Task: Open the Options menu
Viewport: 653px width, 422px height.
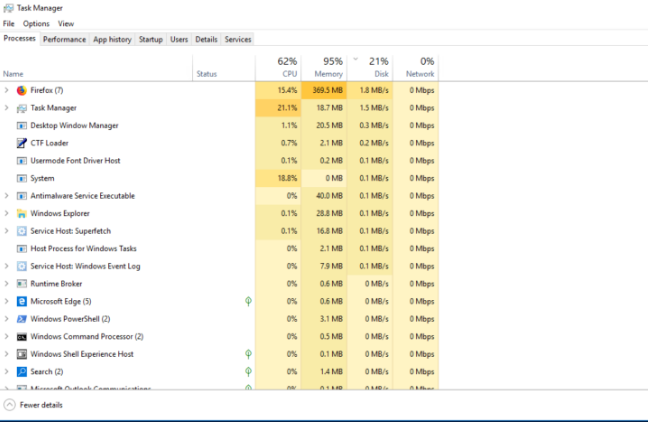Action: (36, 24)
